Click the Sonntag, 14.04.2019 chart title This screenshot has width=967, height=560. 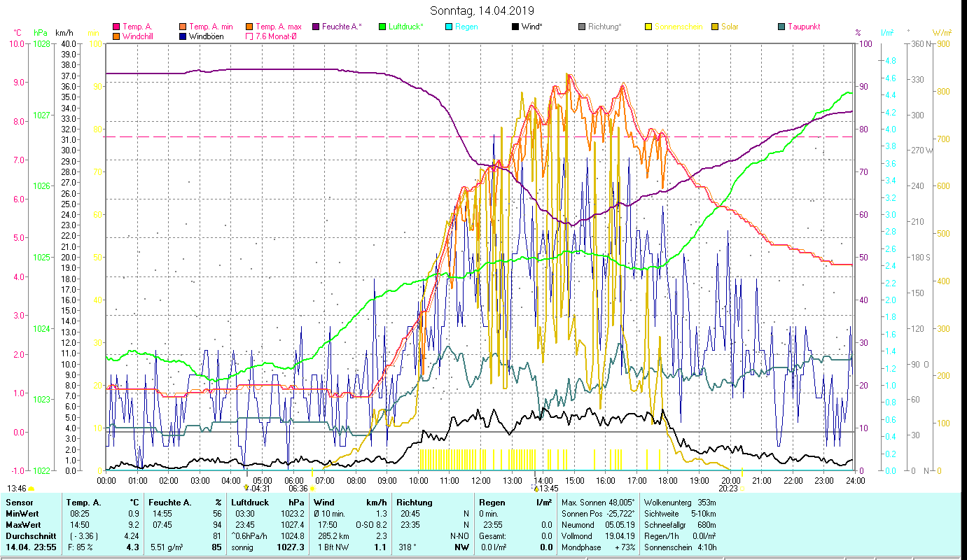[482, 10]
